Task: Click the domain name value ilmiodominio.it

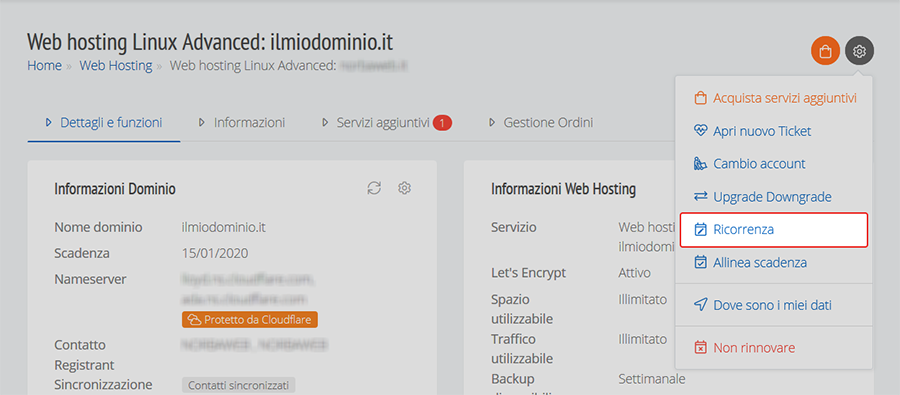Action: [224, 227]
